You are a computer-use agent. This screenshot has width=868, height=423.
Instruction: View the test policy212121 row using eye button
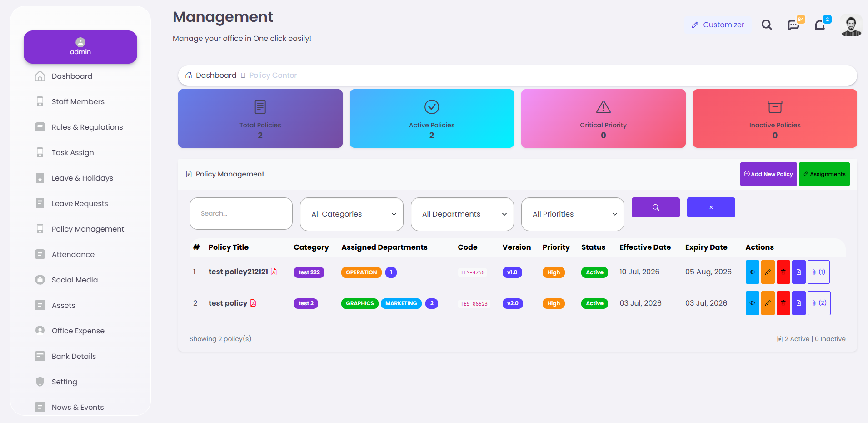click(753, 272)
